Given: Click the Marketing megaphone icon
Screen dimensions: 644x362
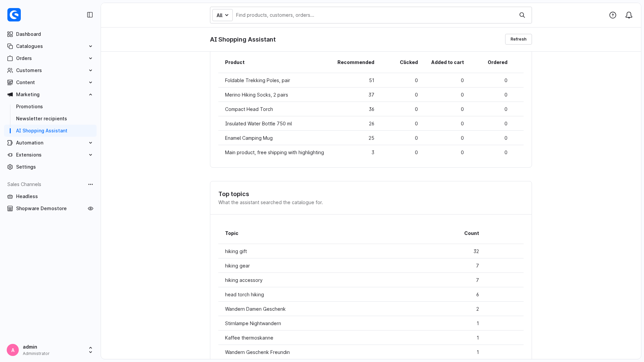Looking at the screenshot, I should click(10, 95).
